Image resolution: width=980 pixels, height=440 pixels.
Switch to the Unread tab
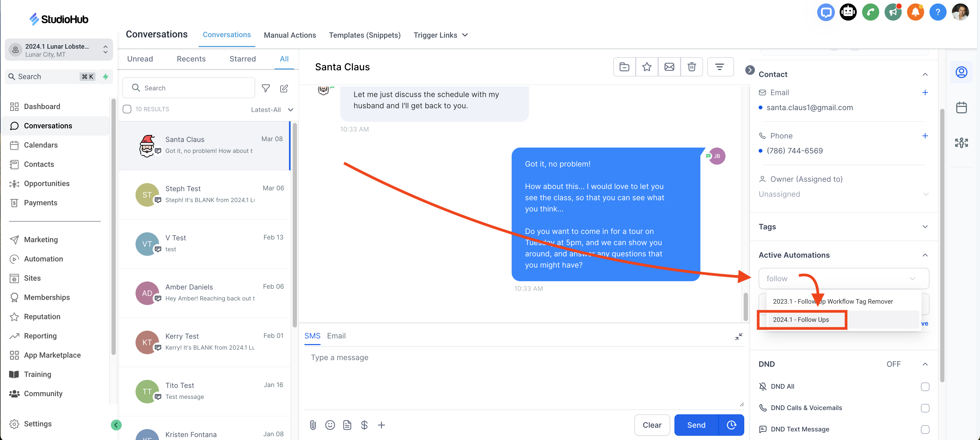tap(140, 59)
